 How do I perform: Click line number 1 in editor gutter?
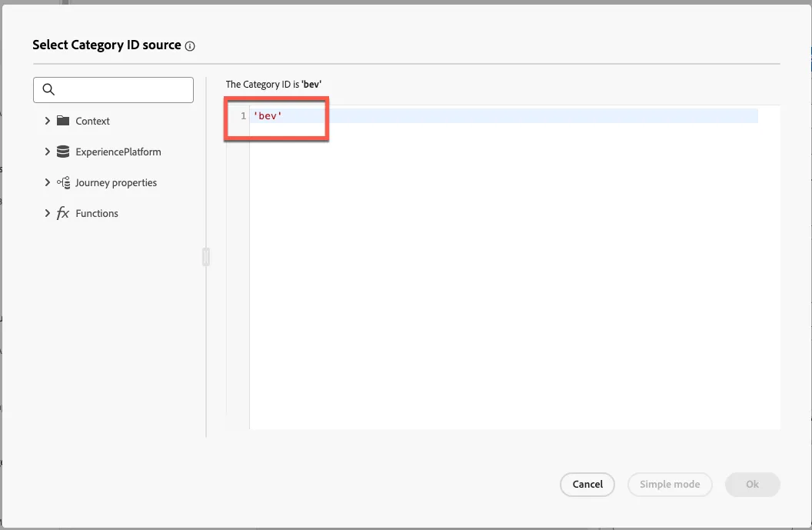(243, 116)
